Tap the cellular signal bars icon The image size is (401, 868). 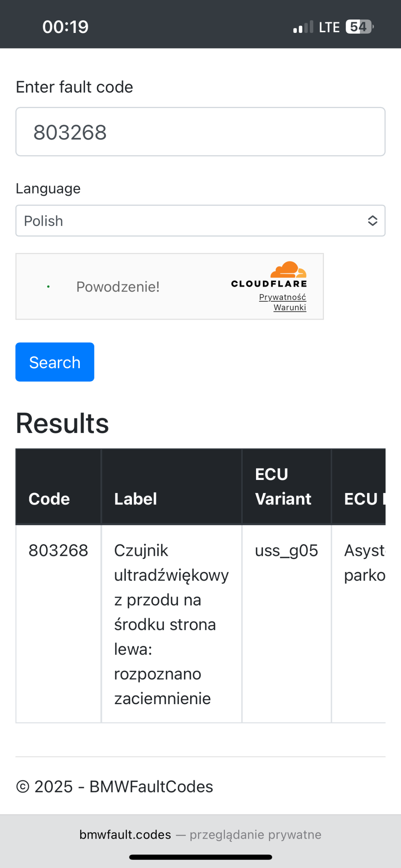[303, 27]
